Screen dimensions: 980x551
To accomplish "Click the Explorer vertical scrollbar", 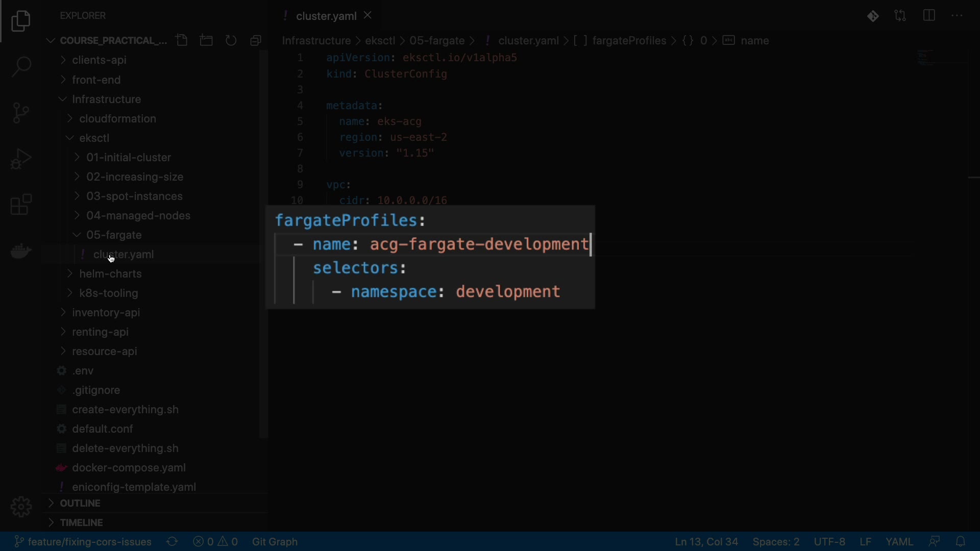I will 263,245.
